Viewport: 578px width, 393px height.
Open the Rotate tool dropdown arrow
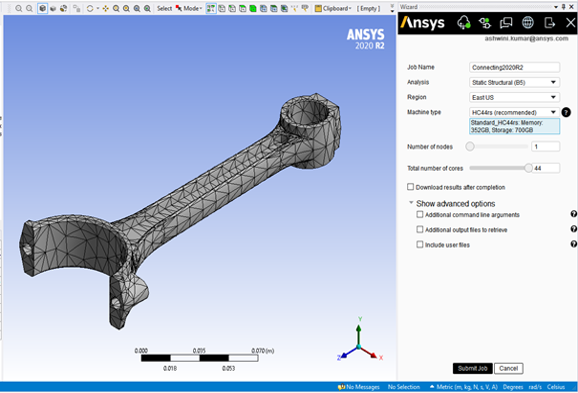coord(98,8)
